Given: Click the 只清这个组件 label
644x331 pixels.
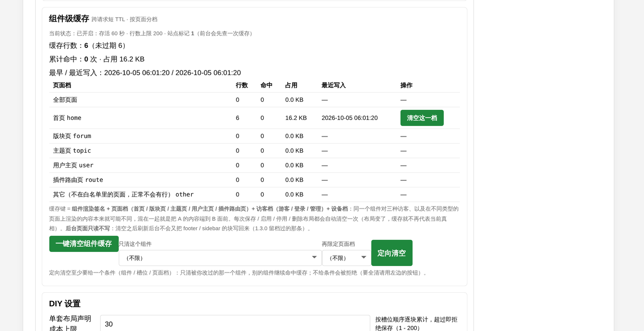Looking at the screenshot, I should [135, 244].
